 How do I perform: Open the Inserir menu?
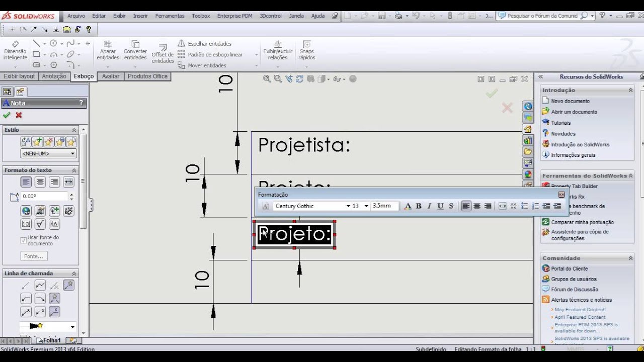(x=140, y=16)
